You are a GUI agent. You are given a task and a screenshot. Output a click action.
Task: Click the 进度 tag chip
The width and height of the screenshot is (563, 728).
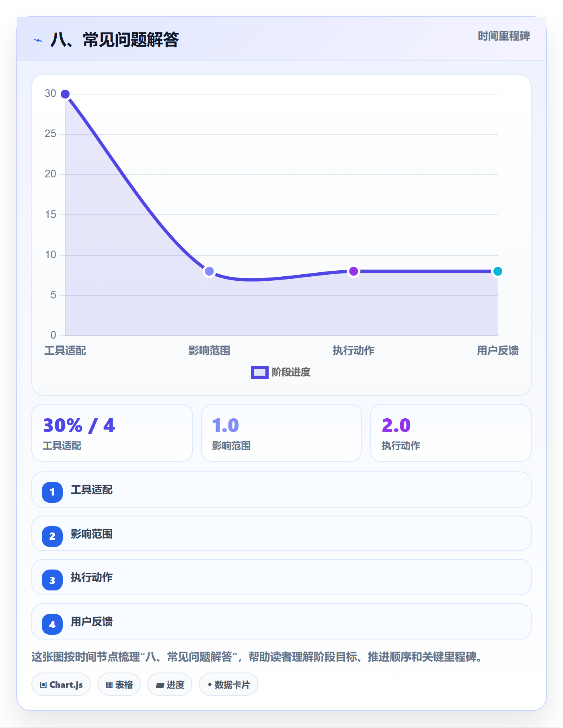[x=170, y=684]
